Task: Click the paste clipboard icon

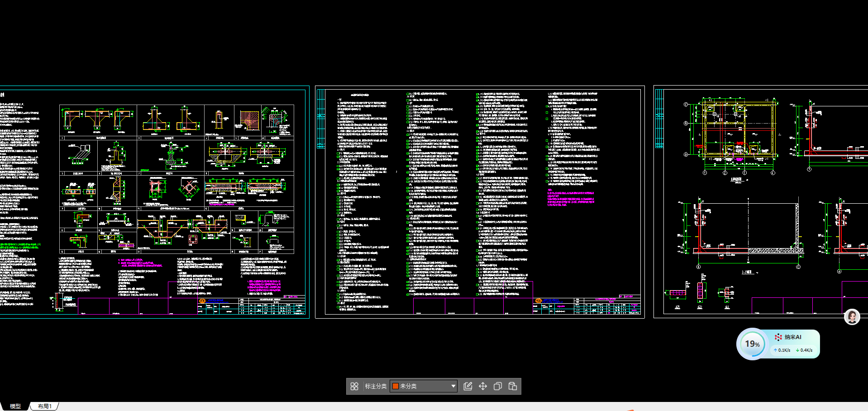Action: tap(513, 386)
